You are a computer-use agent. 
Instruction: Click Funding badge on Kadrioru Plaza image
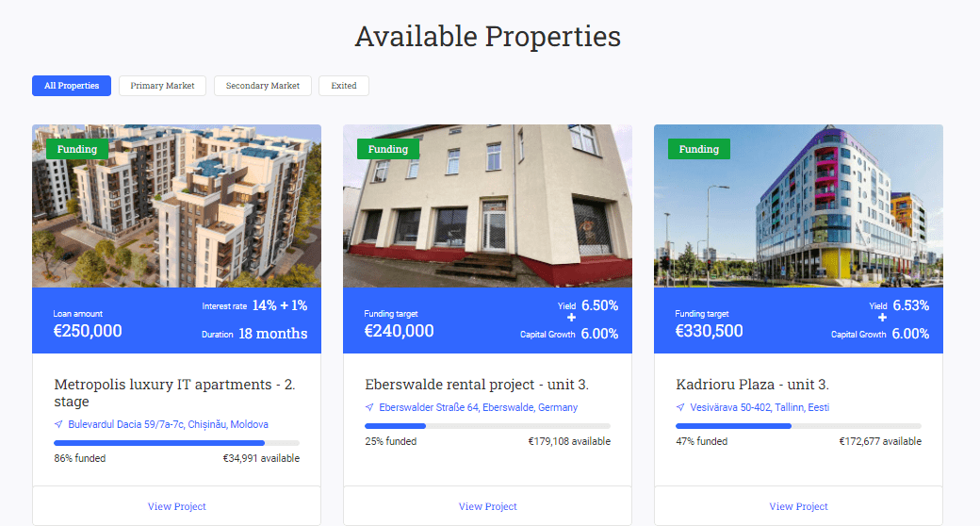coord(699,149)
